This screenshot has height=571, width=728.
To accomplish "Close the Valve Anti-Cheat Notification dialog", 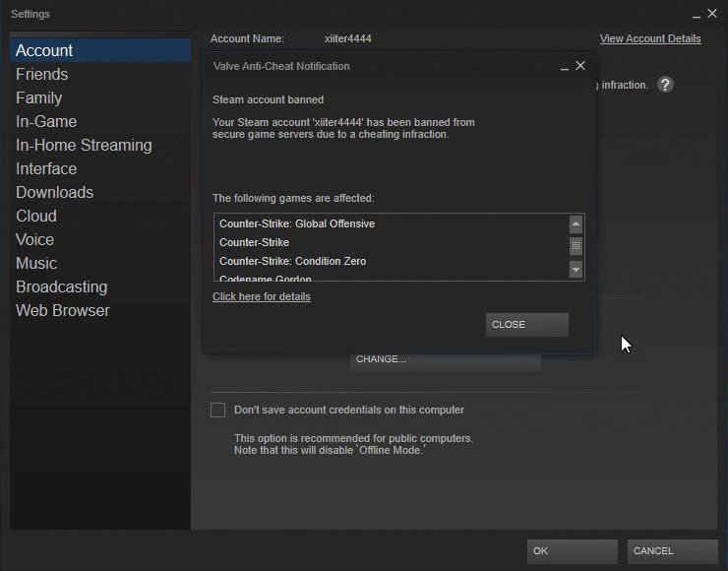I will [580, 66].
